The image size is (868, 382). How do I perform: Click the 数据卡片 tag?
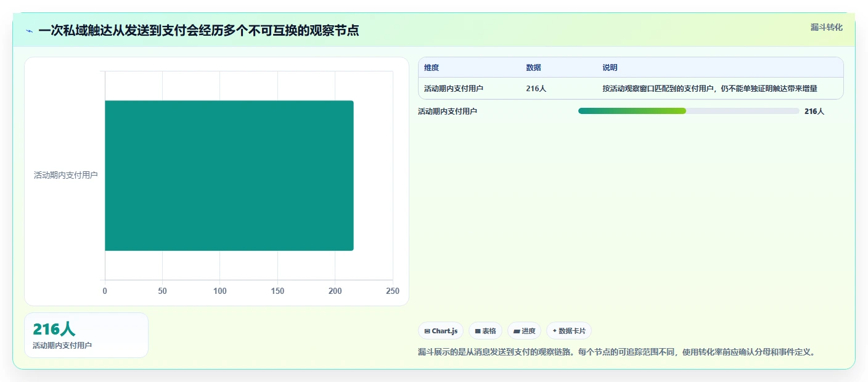[x=569, y=331]
